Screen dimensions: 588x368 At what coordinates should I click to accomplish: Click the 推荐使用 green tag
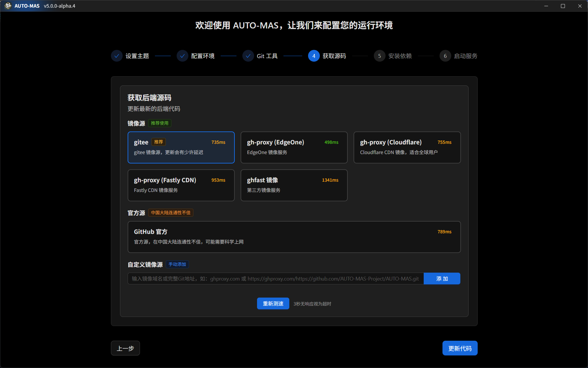(160, 123)
